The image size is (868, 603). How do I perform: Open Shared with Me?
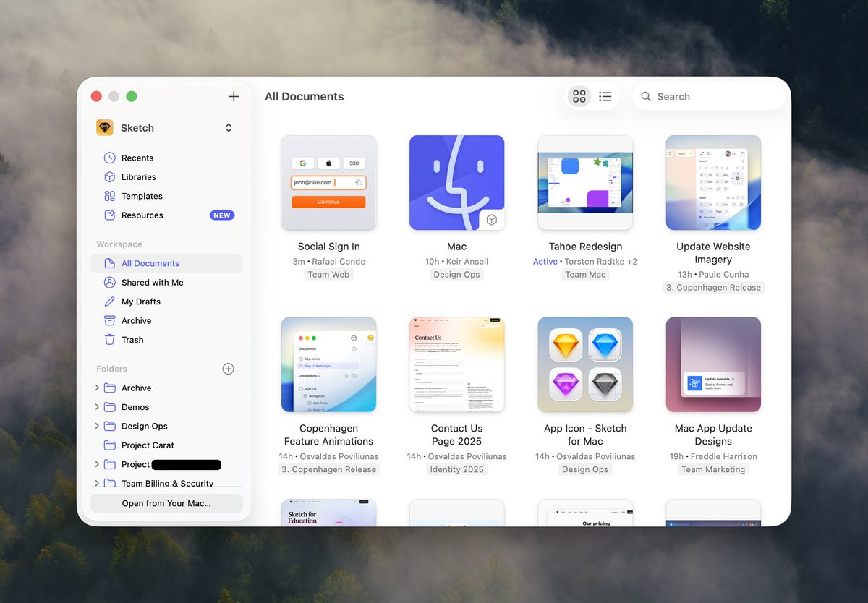(x=166, y=282)
